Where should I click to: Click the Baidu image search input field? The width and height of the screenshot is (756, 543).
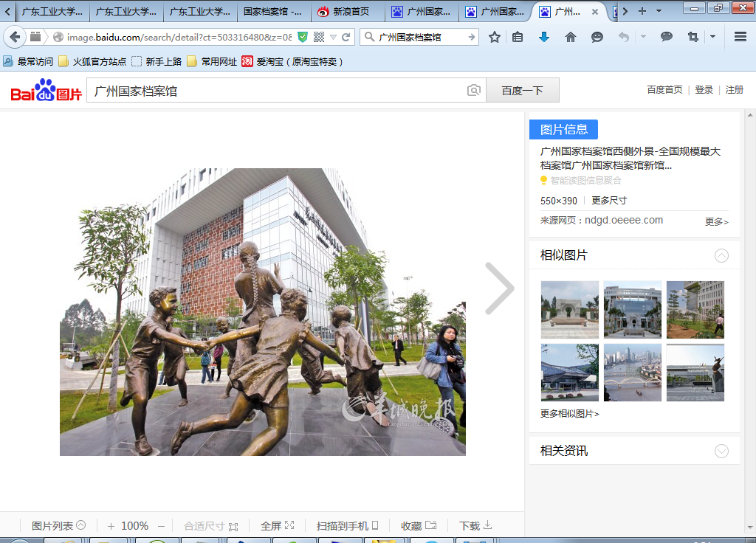[277, 91]
